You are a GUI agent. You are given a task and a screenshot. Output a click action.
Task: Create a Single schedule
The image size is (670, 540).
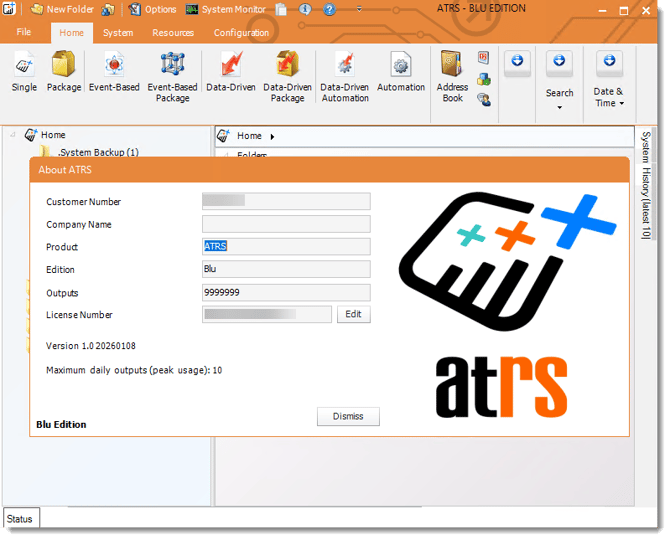click(24, 72)
